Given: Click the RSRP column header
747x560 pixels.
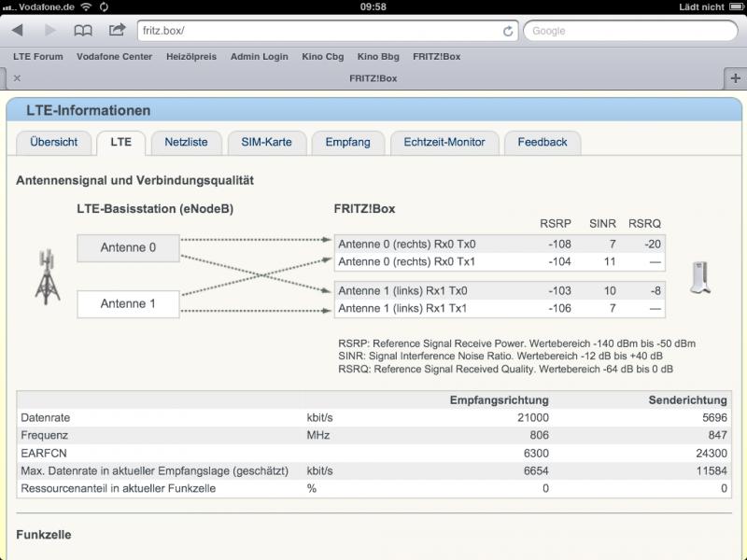Looking at the screenshot, I should (x=555, y=224).
